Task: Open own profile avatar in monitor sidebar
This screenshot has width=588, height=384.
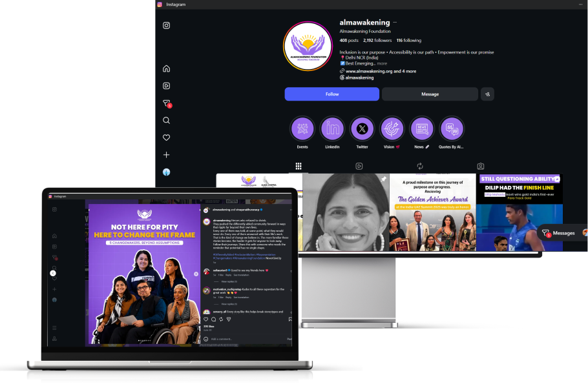Action: [166, 172]
